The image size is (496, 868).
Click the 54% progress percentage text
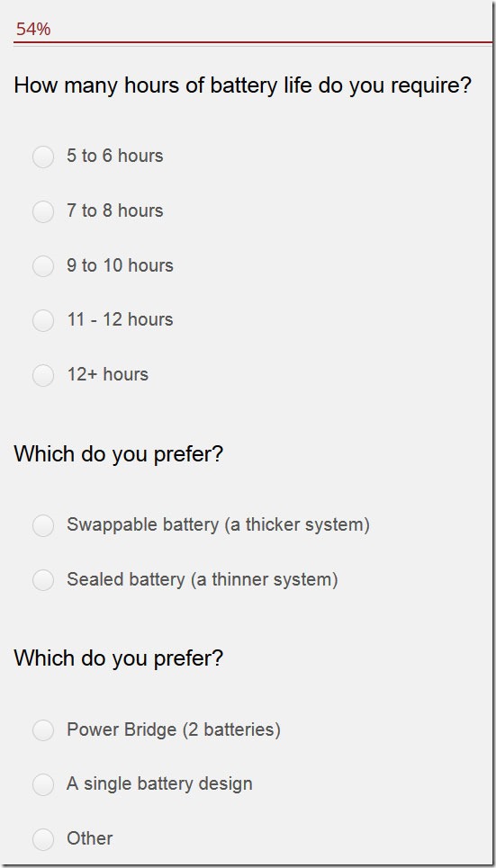click(x=33, y=30)
